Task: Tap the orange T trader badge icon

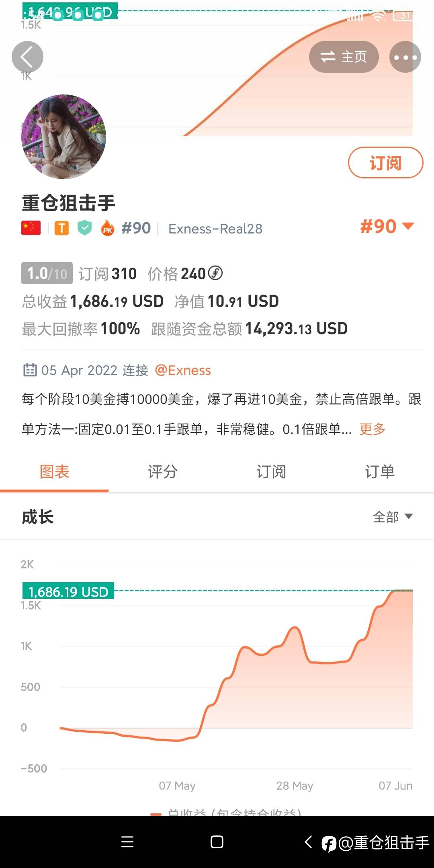Action: (61, 228)
